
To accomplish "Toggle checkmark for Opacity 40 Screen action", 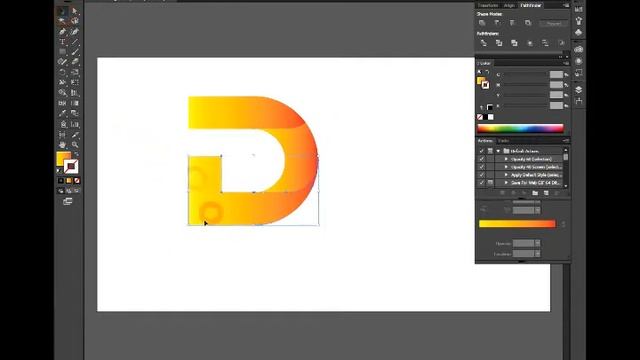I will pos(482,167).
